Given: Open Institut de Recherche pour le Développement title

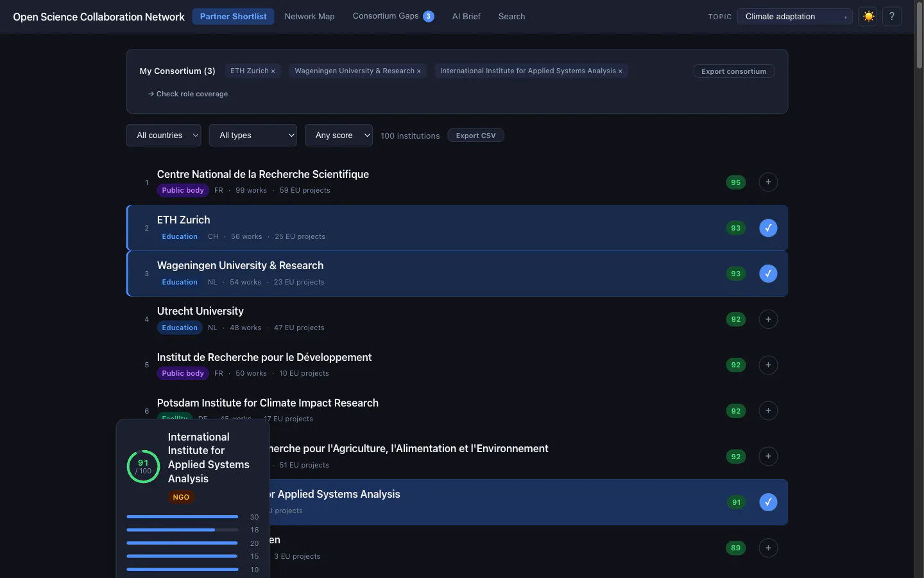Looking at the screenshot, I should 264,357.
